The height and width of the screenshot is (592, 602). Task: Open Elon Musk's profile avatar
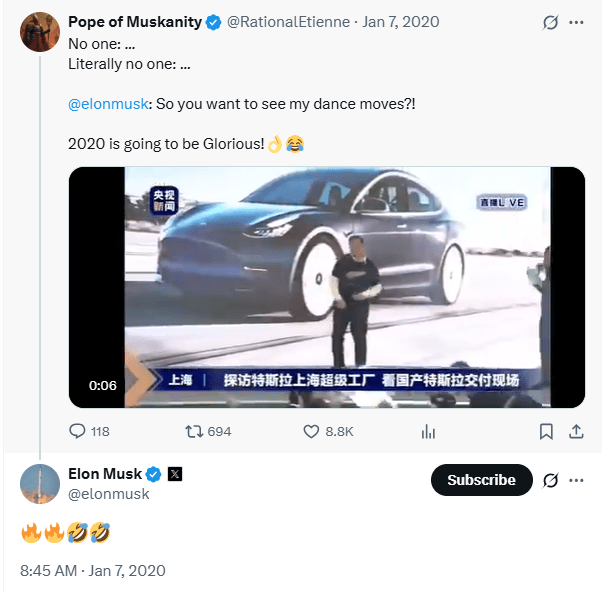click(39, 483)
